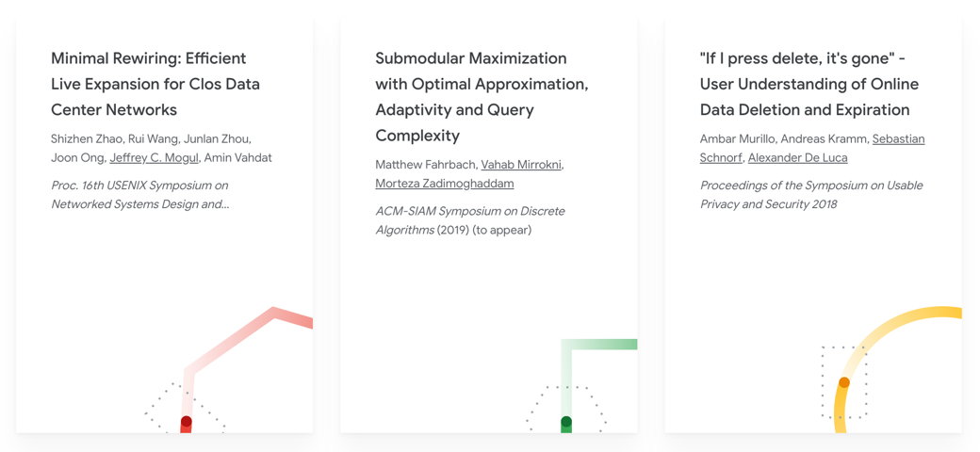
Task: Click the Usable Privacy and Security venue text
Action: tap(810, 194)
